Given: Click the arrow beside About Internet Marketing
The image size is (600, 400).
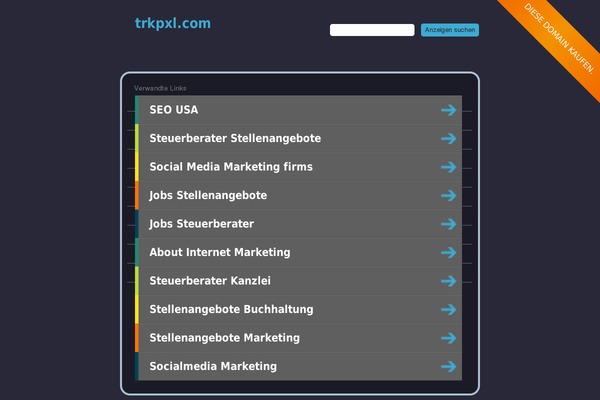Looking at the screenshot, I should (x=448, y=253).
